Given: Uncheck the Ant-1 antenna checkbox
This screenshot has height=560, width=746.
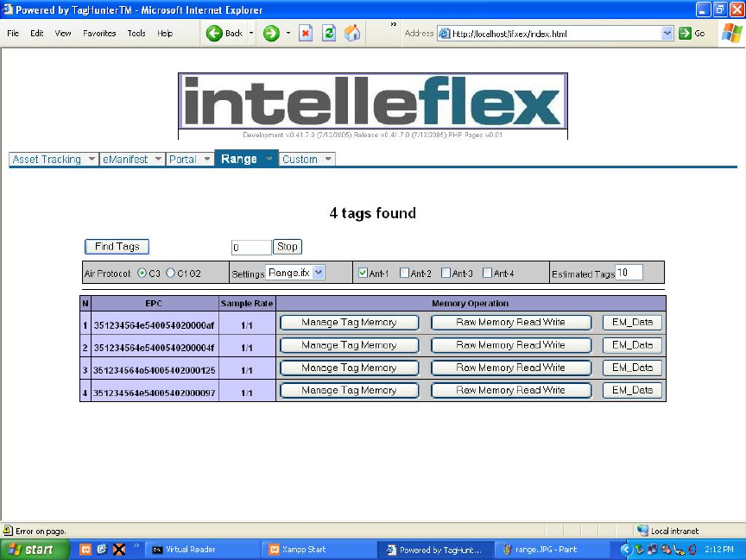Looking at the screenshot, I should [x=363, y=273].
